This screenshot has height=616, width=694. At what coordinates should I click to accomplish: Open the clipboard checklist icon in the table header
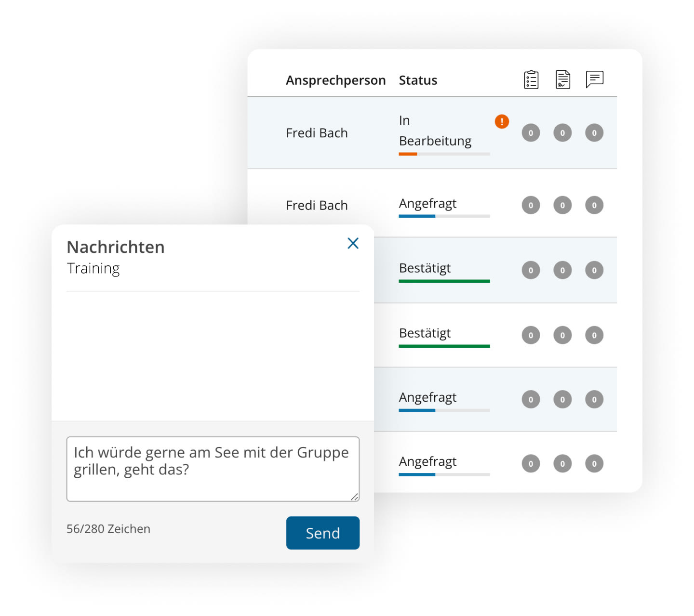[531, 79]
